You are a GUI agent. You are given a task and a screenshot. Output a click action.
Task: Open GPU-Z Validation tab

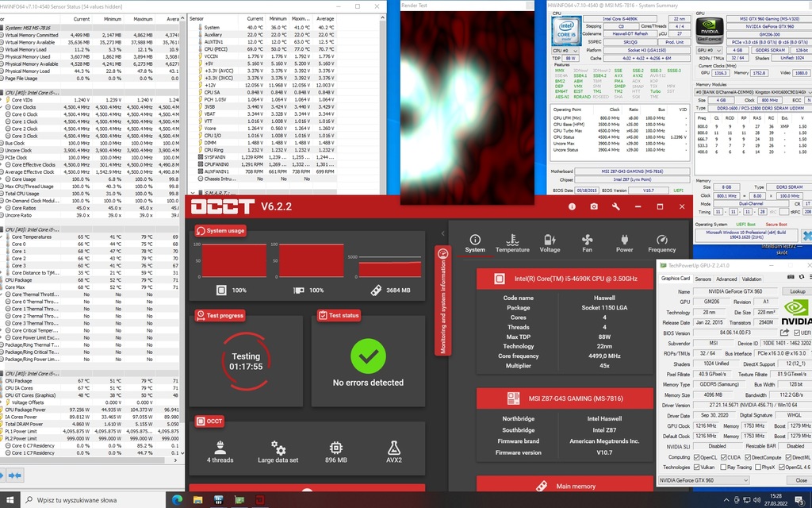point(752,279)
